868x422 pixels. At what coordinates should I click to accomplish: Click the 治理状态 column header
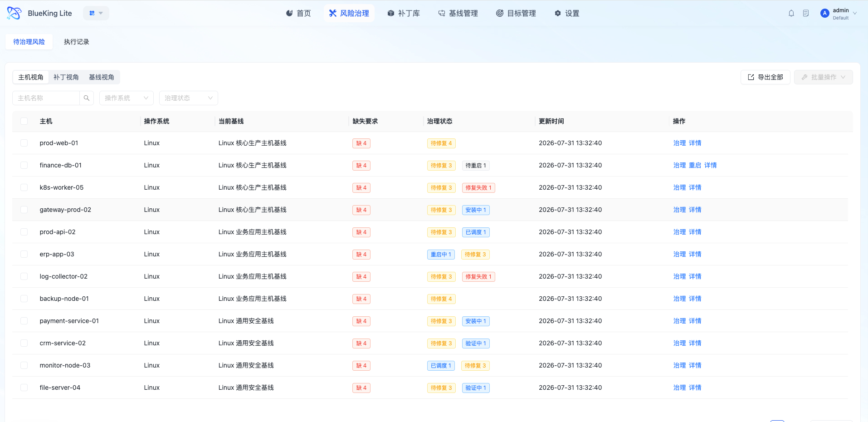(x=439, y=121)
